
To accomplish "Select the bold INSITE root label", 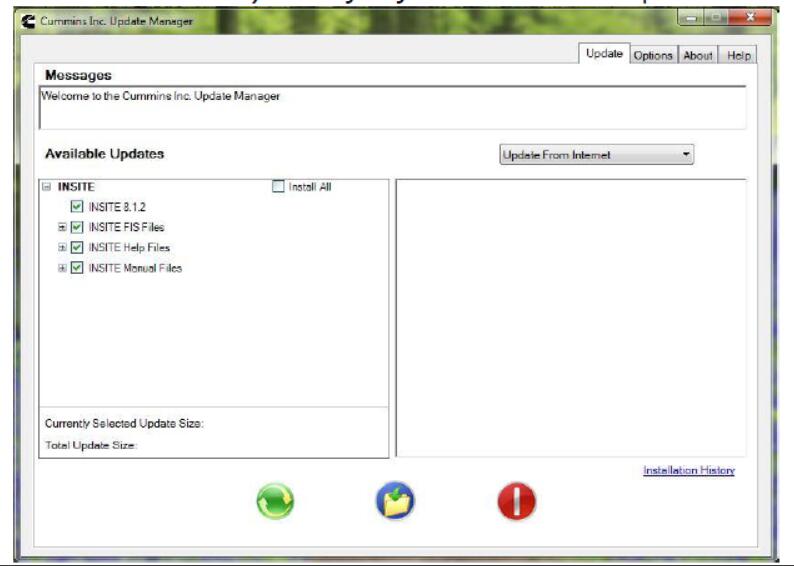I will point(76,187).
